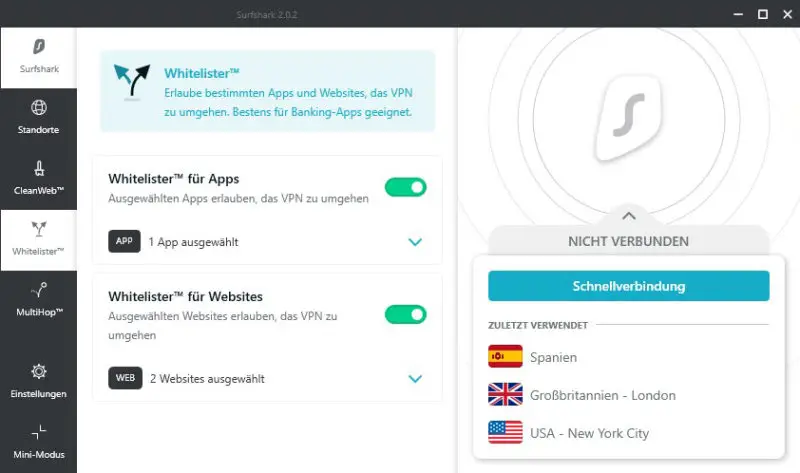Click the 'NICHT VERBUNDEN' status label

coord(629,241)
